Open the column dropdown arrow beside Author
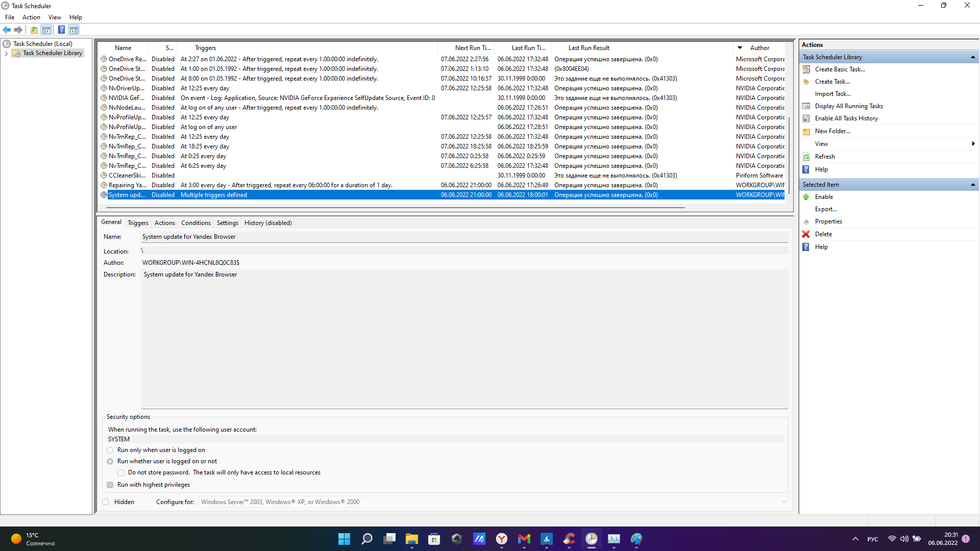This screenshot has width=980, height=551. point(740,48)
